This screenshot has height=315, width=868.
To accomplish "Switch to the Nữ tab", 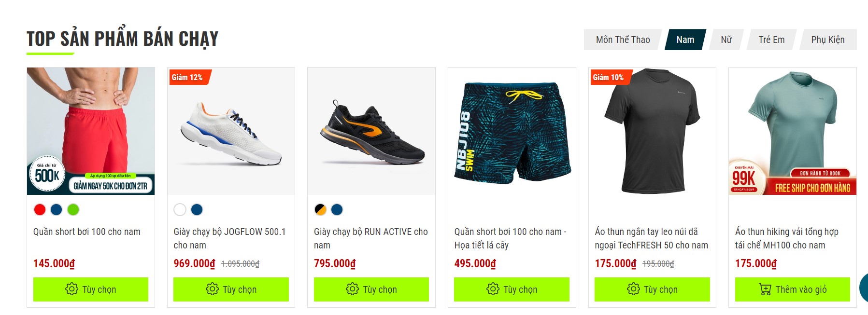I will [x=726, y=40].
